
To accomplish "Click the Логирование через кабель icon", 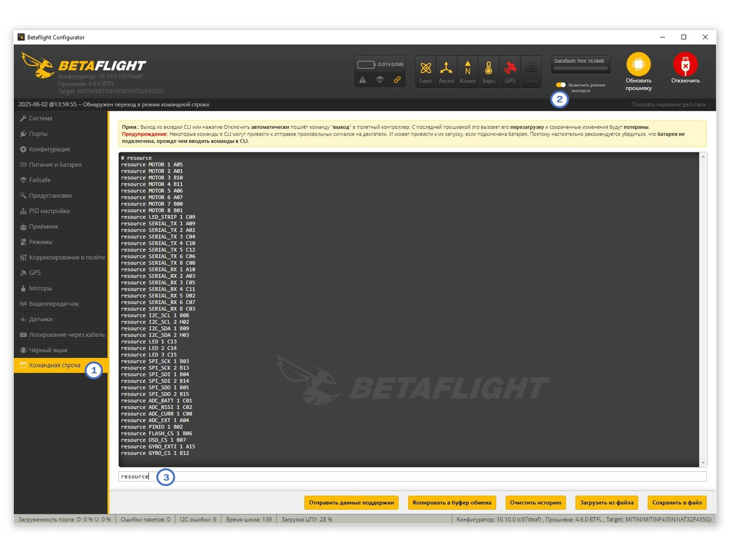I will coord(23,335).
